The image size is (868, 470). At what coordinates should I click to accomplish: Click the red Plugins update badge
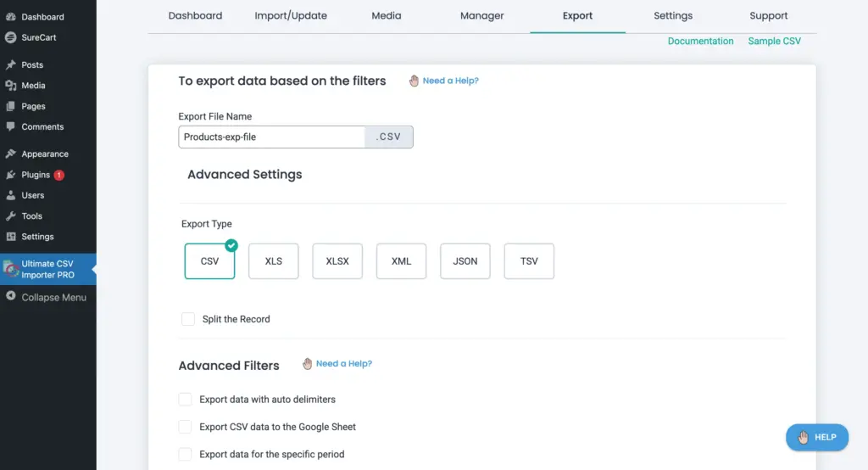click(59, 175)
